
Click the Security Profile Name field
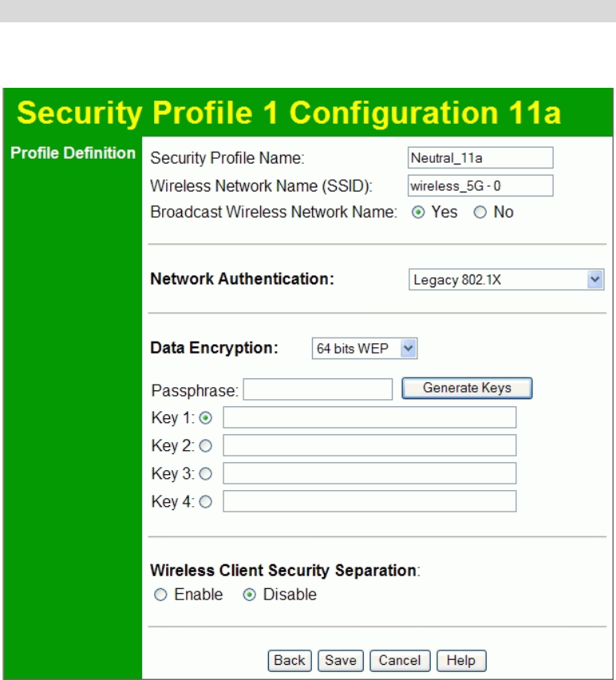click(480, 158)
